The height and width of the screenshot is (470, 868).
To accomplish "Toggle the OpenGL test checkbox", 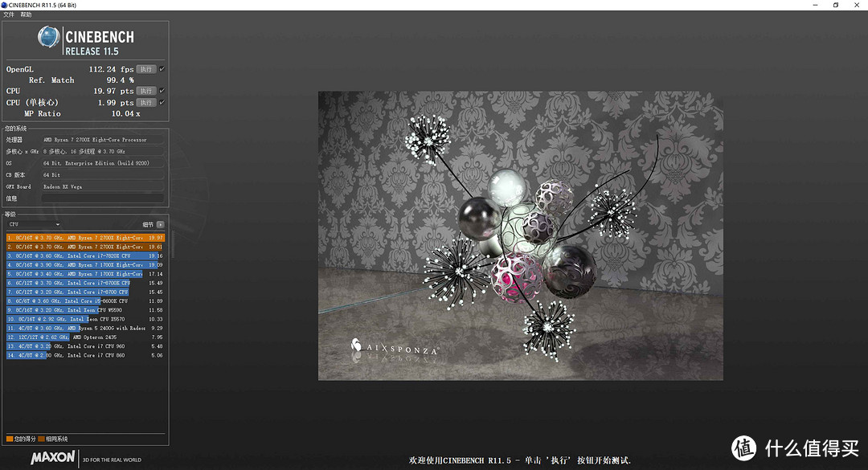I will pyautogui.click(x=162, y=69).
